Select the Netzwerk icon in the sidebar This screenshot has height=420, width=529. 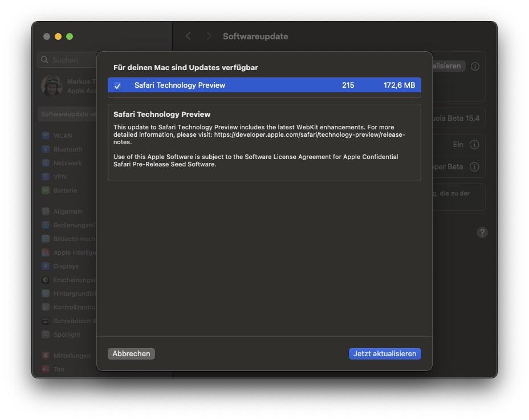click(46, 163)
